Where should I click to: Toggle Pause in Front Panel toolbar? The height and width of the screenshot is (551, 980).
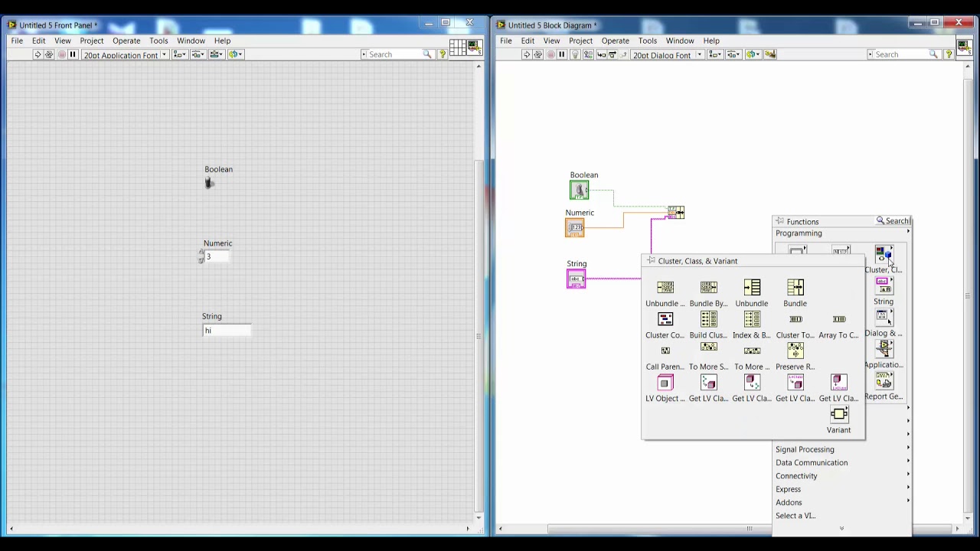point(73,54)
